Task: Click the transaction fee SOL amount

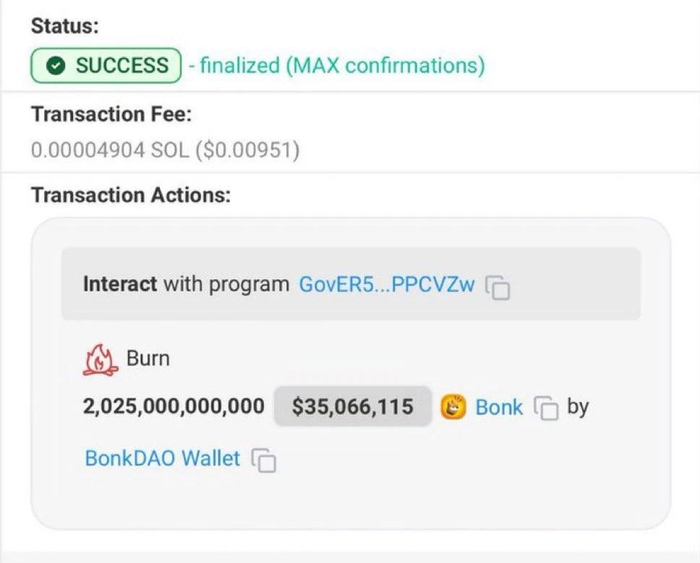Action: [x=165, y=151]
